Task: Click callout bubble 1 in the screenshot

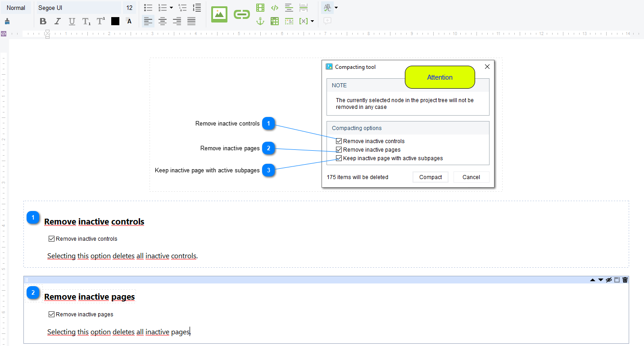Action: [268, 123]
